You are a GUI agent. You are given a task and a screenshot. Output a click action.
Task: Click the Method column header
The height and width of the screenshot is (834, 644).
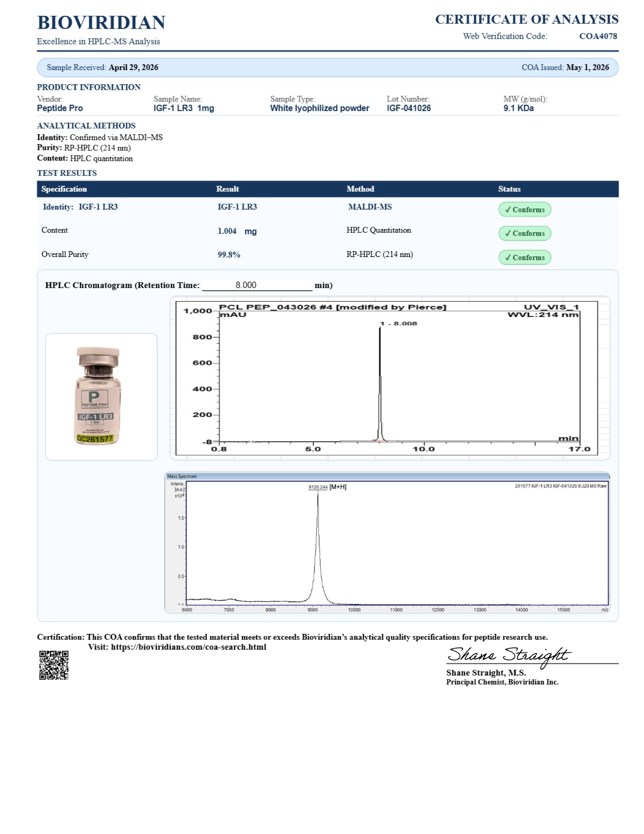click(360, 189)
